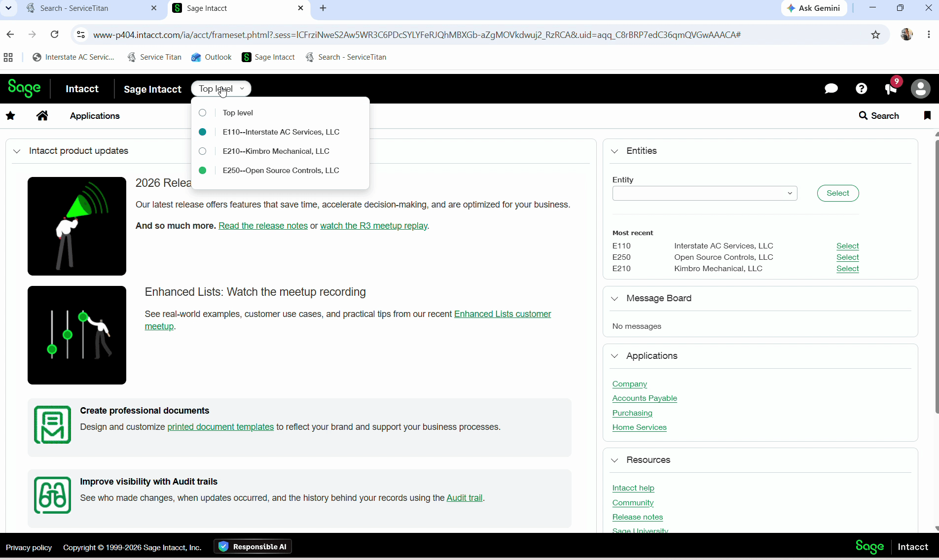
Task: Collapse the Applications panel
Action: click(614, 356)
